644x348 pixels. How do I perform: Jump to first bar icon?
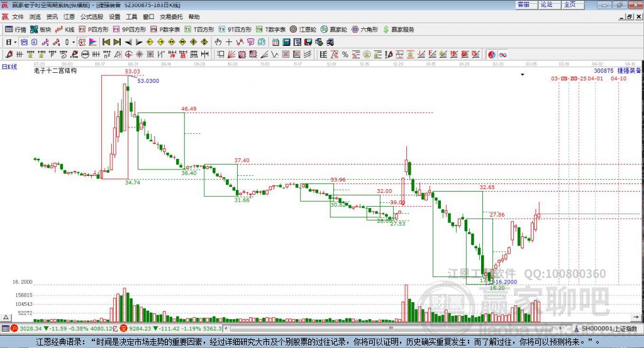106,42
